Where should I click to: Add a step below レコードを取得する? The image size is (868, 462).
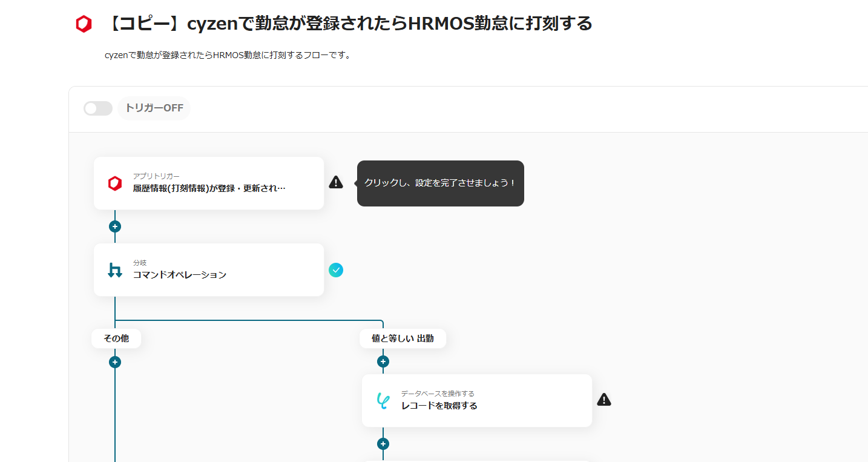pos(383,444)
